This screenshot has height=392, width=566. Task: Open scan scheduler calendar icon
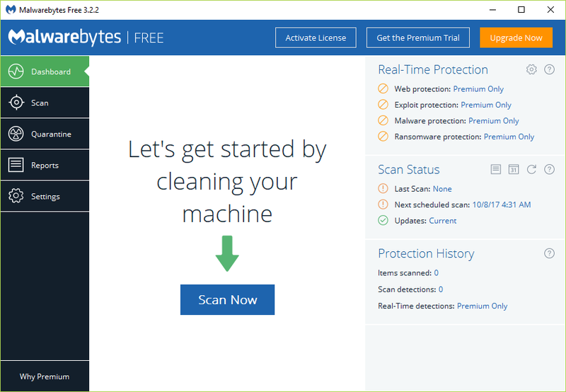(x=514, y=169)
